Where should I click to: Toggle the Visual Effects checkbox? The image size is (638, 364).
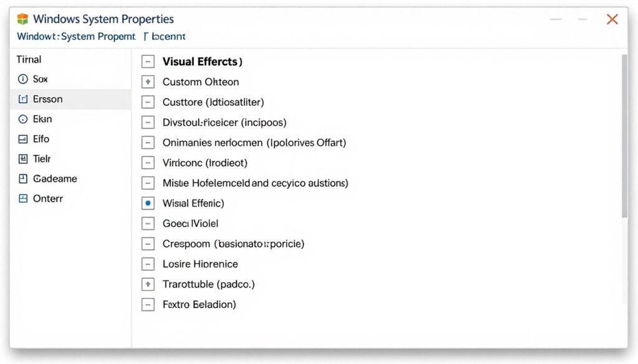pyautogui.click(x=148, y=62)
